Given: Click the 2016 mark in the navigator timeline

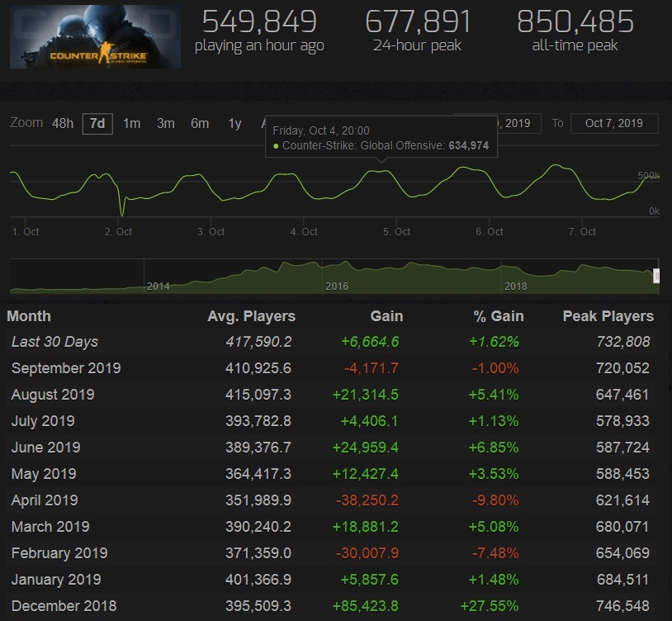Looking at the screenshot, I should click(337, 286).
